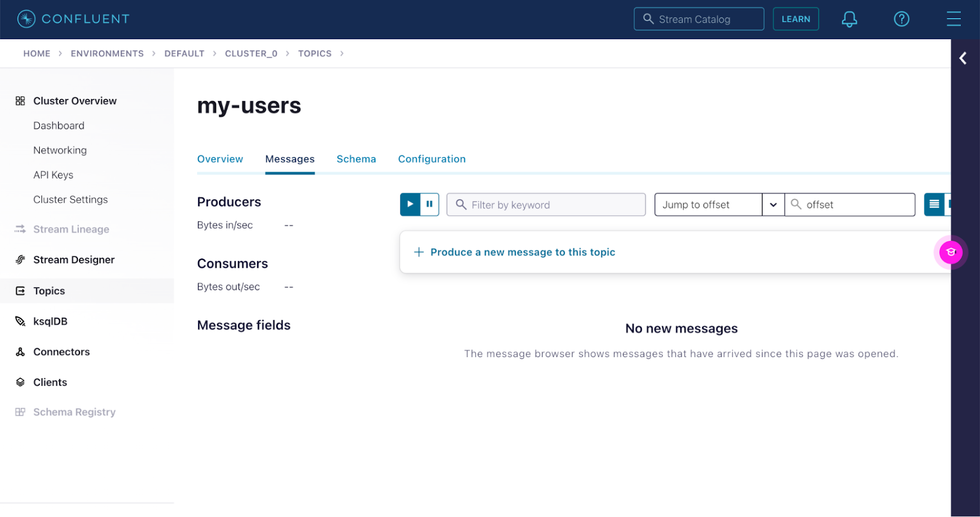The width and height of the screenshot is (980, 517).
Task: Click the Confluent logo icon
Action: pyautogui.click(x=26, y=19)
